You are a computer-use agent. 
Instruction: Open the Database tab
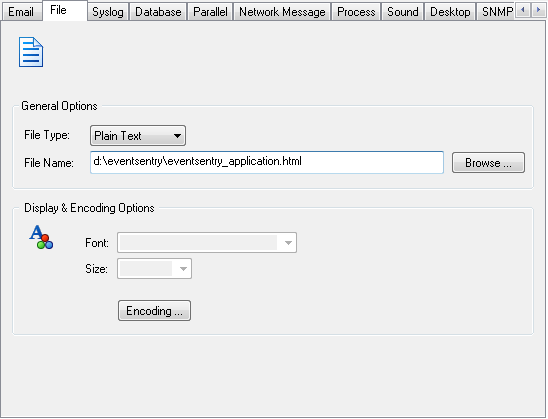pyautogui.click(x=158, y=12)
